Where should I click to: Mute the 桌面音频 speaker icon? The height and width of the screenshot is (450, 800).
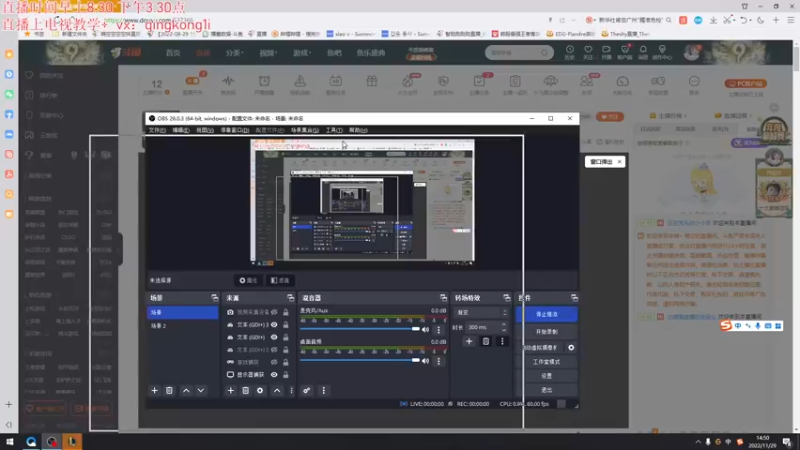pos(426,361)
